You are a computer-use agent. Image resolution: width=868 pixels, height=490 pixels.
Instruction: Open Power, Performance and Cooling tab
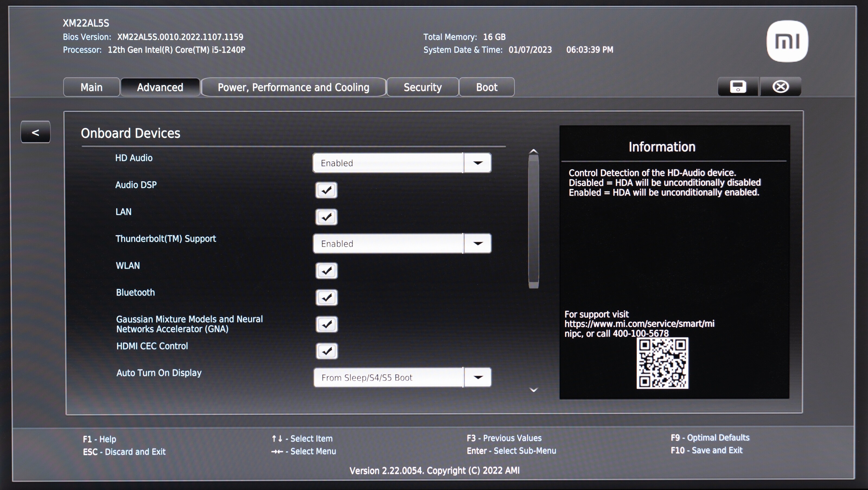(x=293, y=87)
